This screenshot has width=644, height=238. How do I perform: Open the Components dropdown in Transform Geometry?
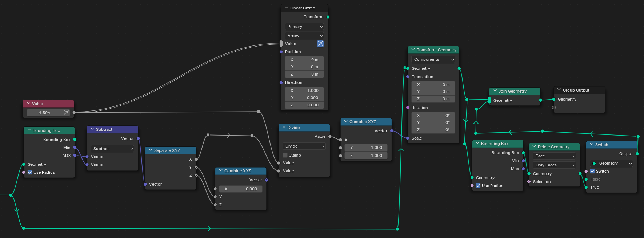(433, 59)
